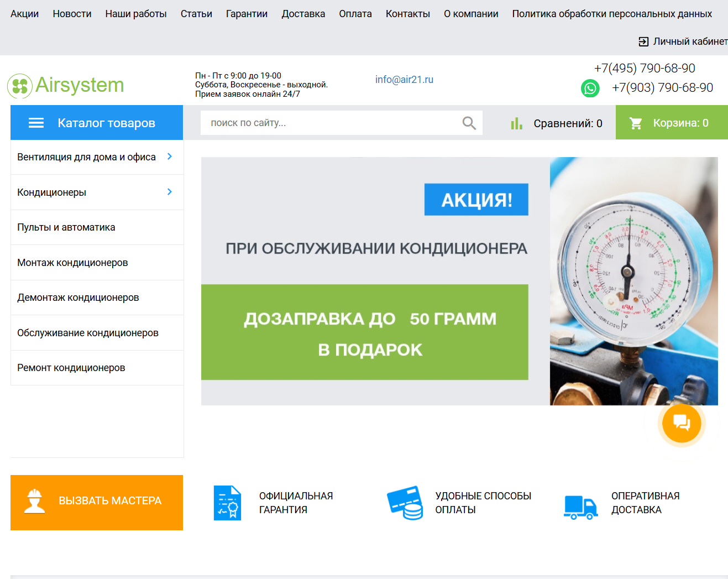Click the delivery truck icon
The height and width of the screenshot is (579, 728).
coord(579,504)
